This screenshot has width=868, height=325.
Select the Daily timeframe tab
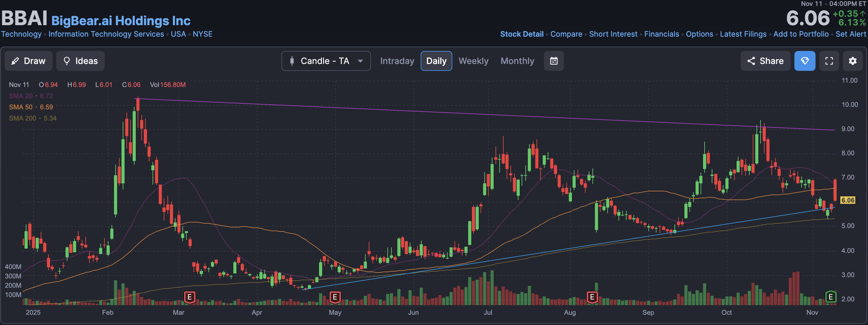[436, 61]
